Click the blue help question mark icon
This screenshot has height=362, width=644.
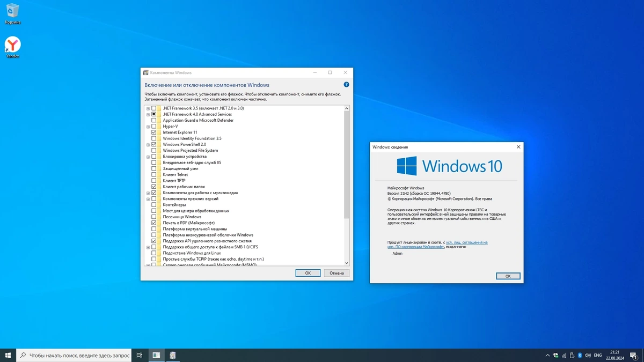[346, 85]
